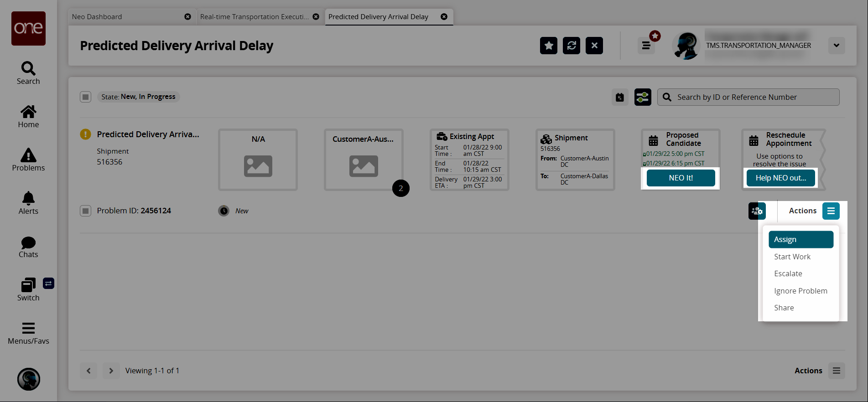Click the user profile avatar
The height and width of the screenshot is (402, 868).
point(686,46)
